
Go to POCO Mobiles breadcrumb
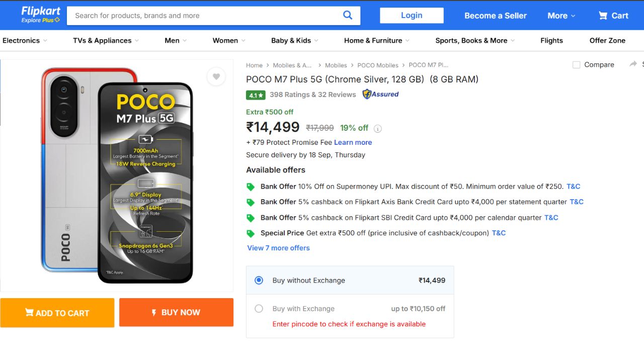pyautogui.click(x=378, y=65)
